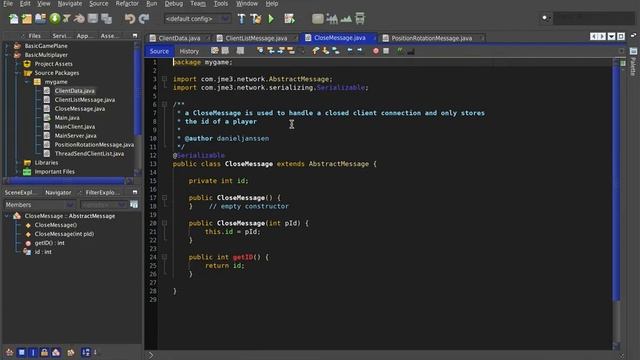Open the Navigator panel tab

click(58, 192)
